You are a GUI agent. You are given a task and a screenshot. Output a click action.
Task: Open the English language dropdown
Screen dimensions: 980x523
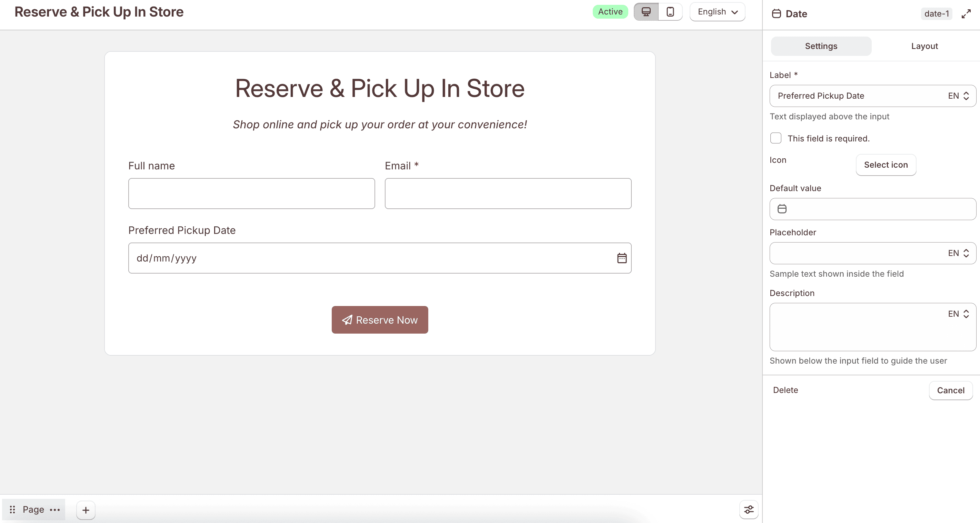click(x=717, y=12)
